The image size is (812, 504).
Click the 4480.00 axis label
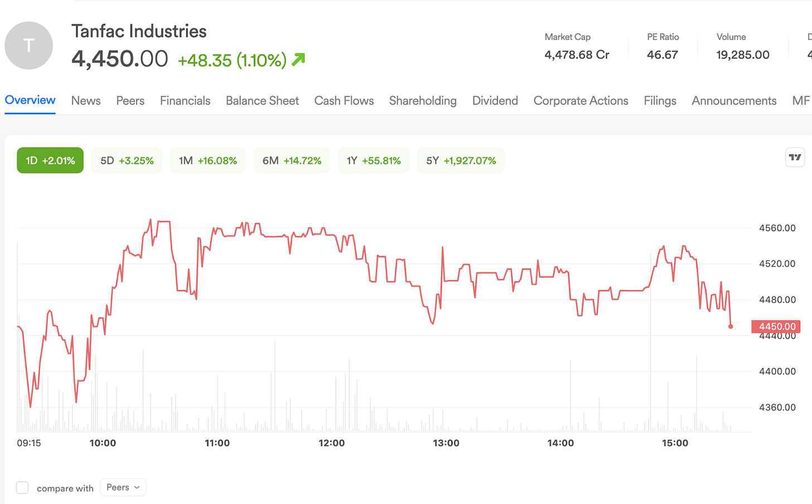point(777,300)
